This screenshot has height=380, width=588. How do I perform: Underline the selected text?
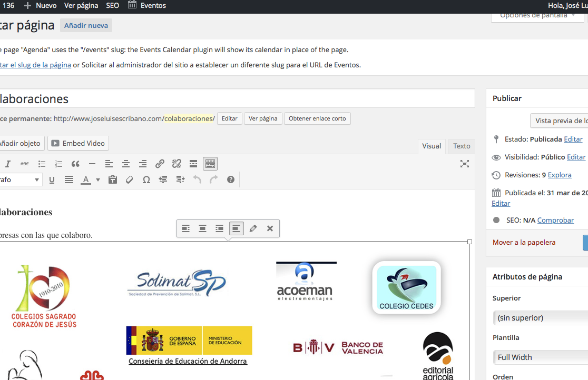(52, 180)
